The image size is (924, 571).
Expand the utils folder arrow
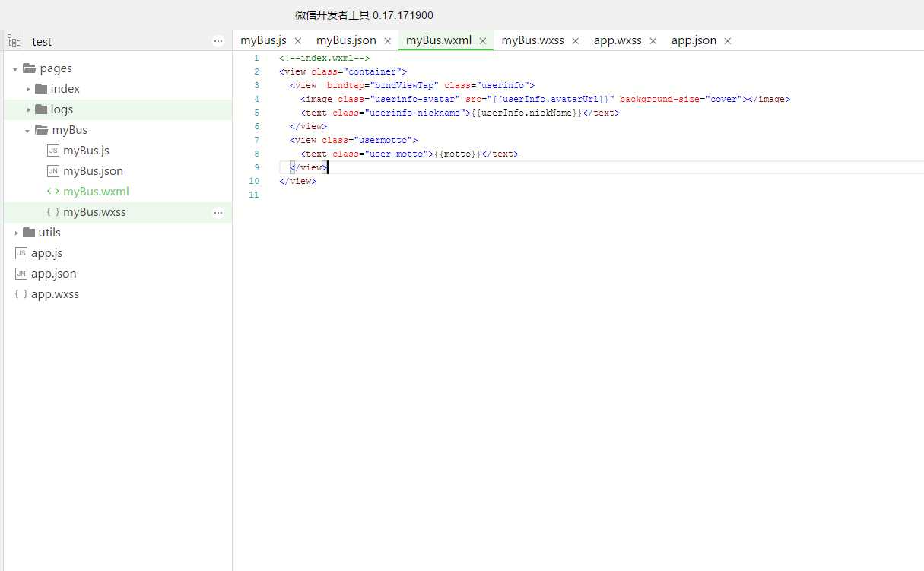(x=17, y=233)
